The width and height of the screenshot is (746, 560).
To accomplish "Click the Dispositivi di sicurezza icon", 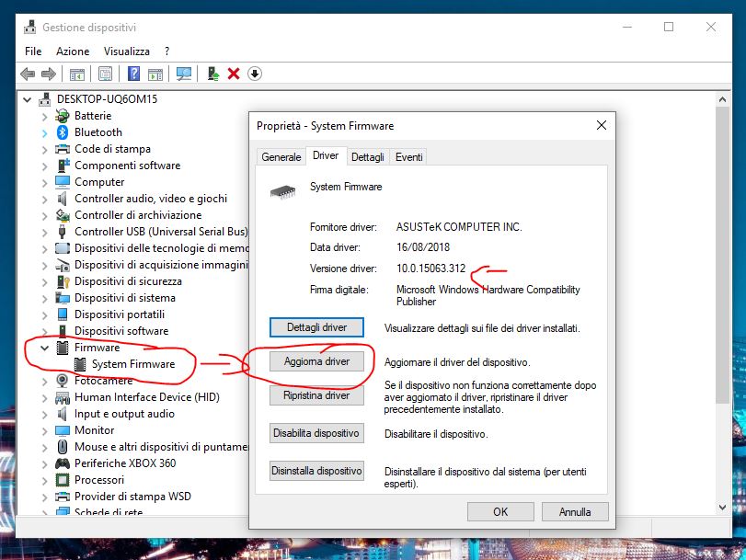I will [63, 281].
